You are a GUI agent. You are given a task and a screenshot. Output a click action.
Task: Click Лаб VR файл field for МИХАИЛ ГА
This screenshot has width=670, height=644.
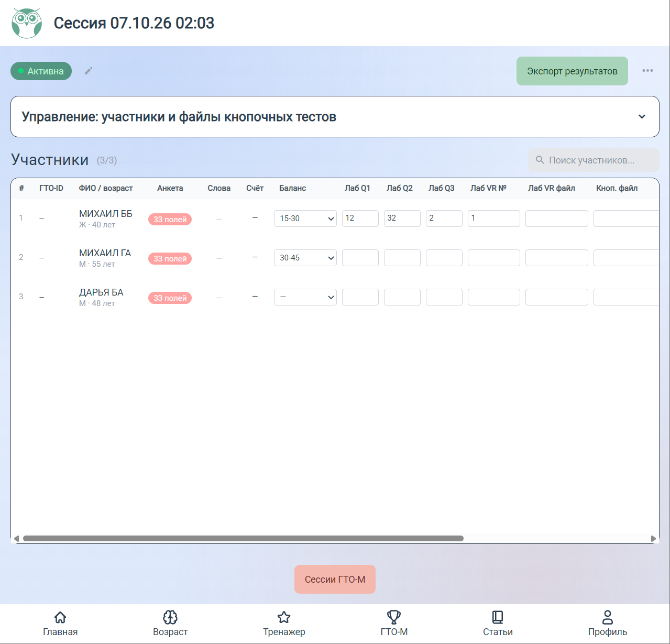[557, 258]
